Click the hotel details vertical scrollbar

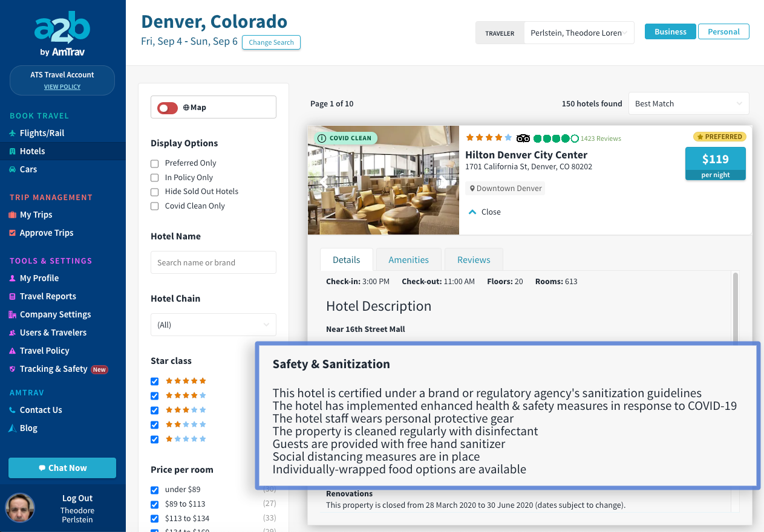pos(736,308)
